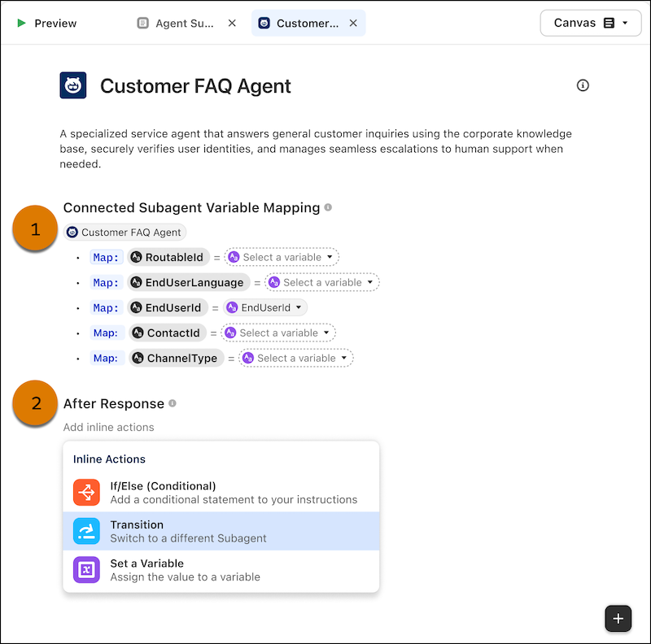Open the ChannelType Select a variable dropdown
The width and height of the screenshot is (651, 644).
click(x=296, y=358)
